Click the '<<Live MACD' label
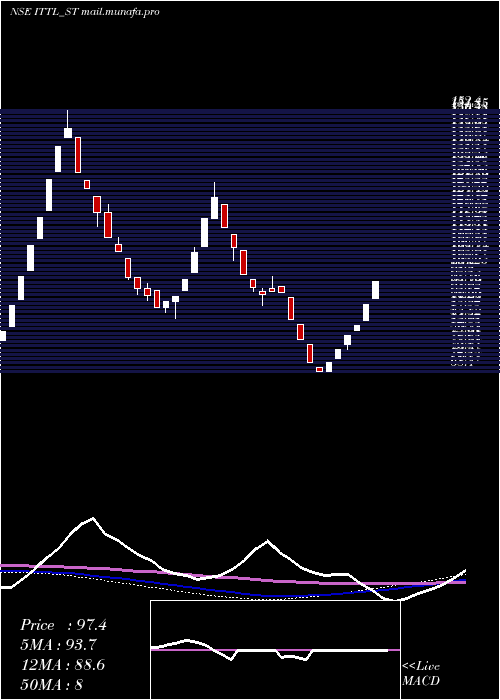This screenshot has height=700, width=500. (421, 674)
